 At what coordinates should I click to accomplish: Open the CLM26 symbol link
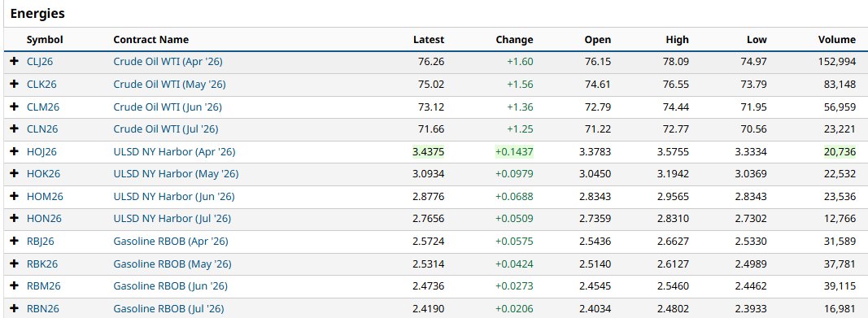(43, 107)
